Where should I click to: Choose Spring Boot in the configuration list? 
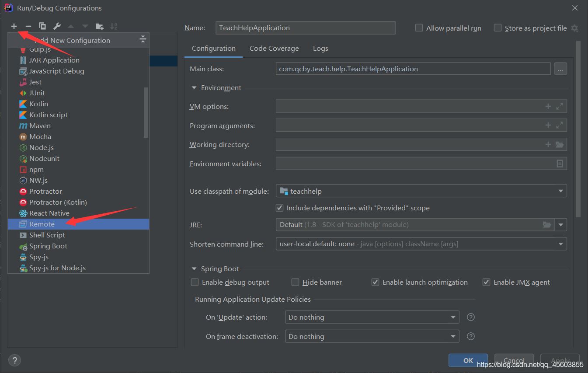48,246
